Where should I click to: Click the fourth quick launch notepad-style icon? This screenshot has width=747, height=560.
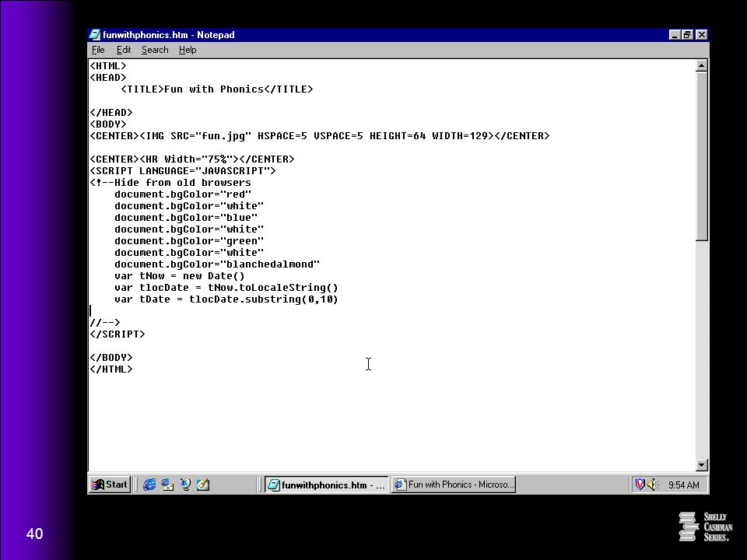point(203,485)
